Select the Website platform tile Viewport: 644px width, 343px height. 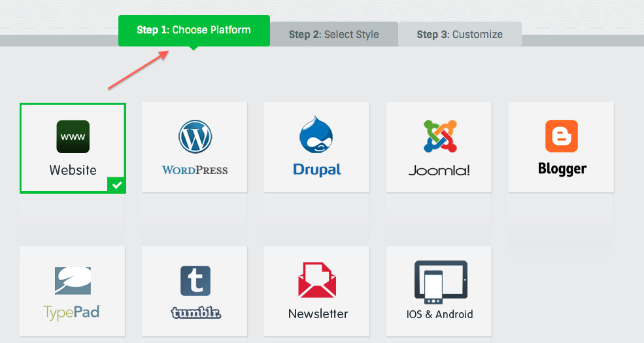73,148
